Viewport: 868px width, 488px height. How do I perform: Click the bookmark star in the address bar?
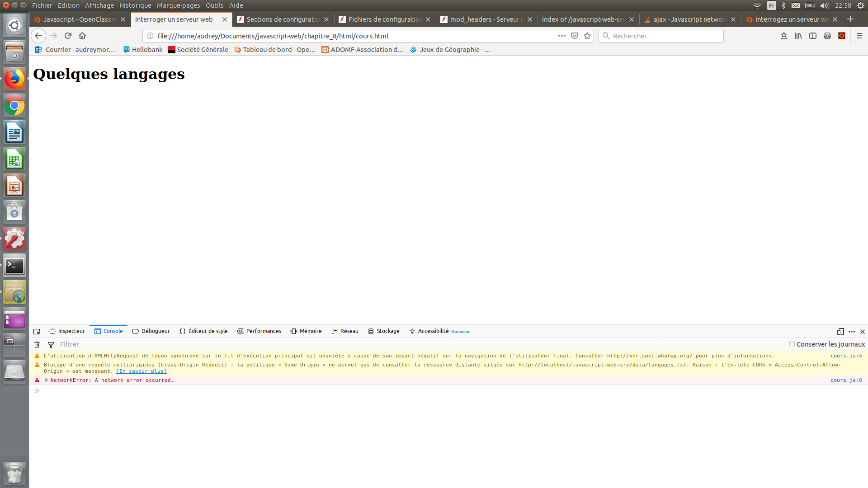(588, 36)
